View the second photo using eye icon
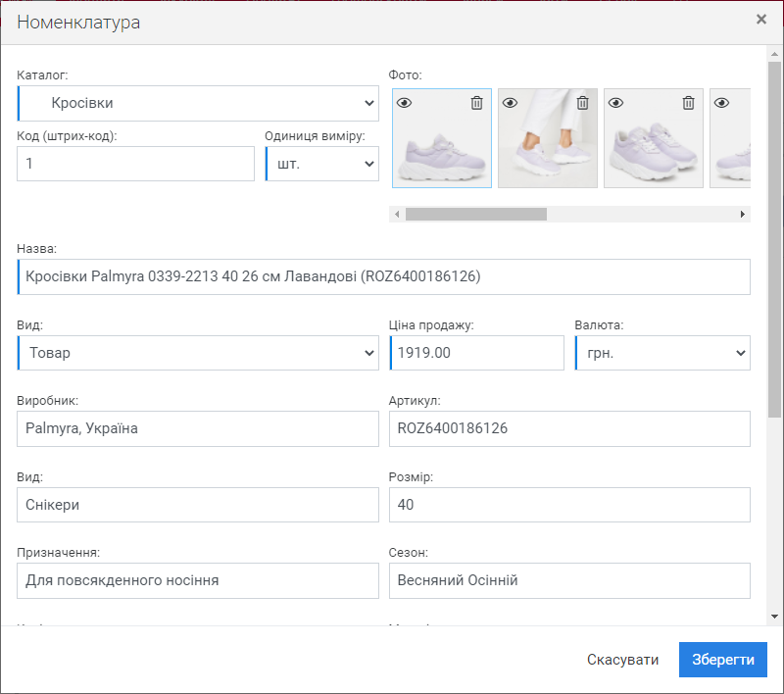784x694 pixels. 510,103
